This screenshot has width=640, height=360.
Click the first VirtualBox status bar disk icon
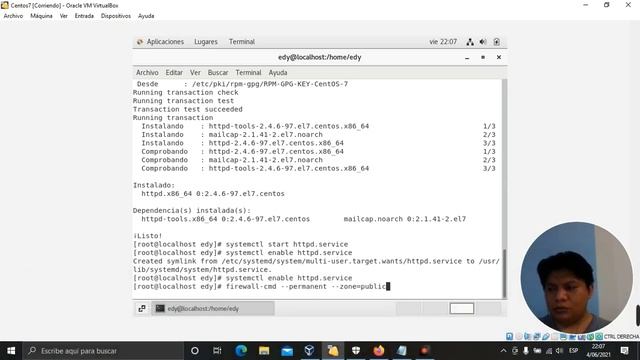pos(509,337)
